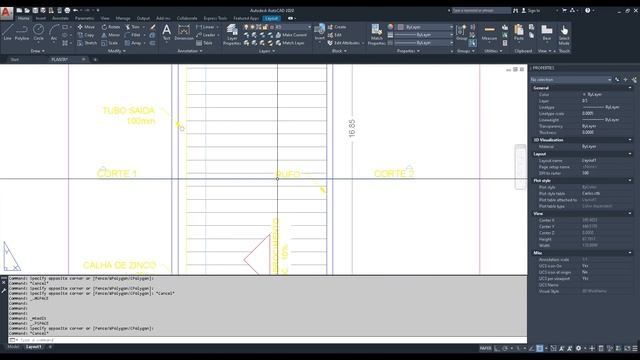Viewport: 640px width, 360px height.
Task: Click the Trim tool
Action: click(x=133, y=27)
